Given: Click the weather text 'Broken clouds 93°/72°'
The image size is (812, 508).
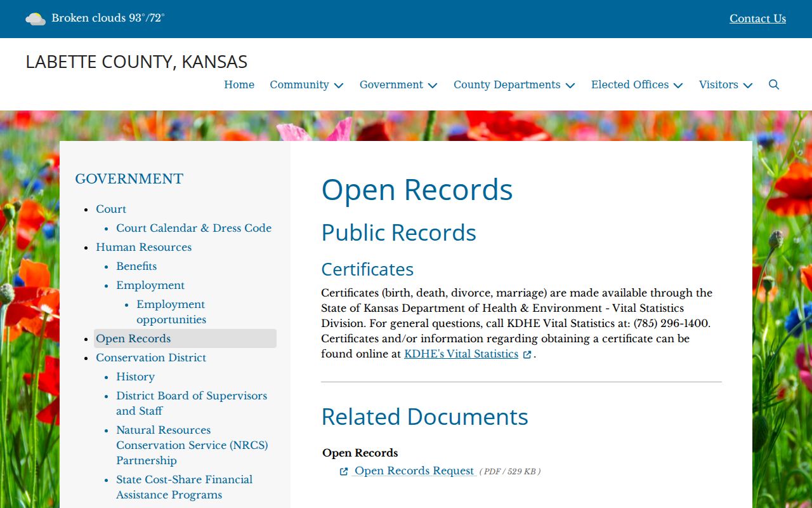Looking at the screenshot, I should (x=108, y=18).
